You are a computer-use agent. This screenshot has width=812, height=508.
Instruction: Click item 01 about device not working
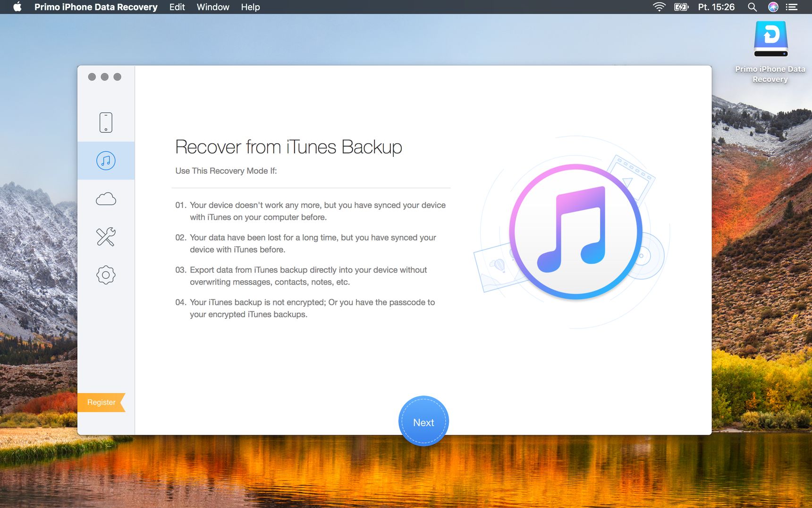(311, 211)
